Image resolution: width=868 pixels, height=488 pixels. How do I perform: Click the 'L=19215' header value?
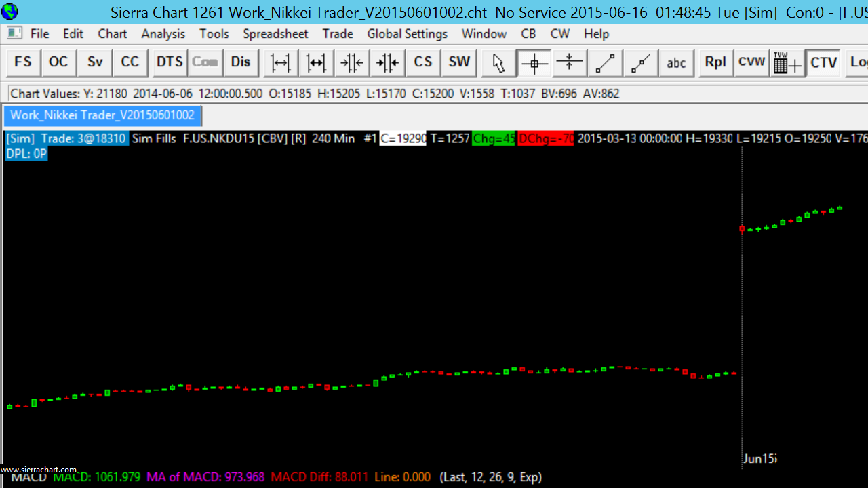tap(758, 138)
